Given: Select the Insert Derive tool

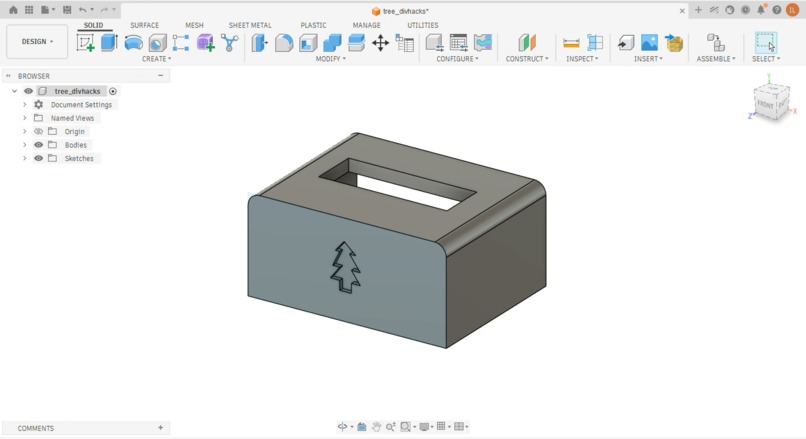Looking at the screenshot, I should (626, 43).
